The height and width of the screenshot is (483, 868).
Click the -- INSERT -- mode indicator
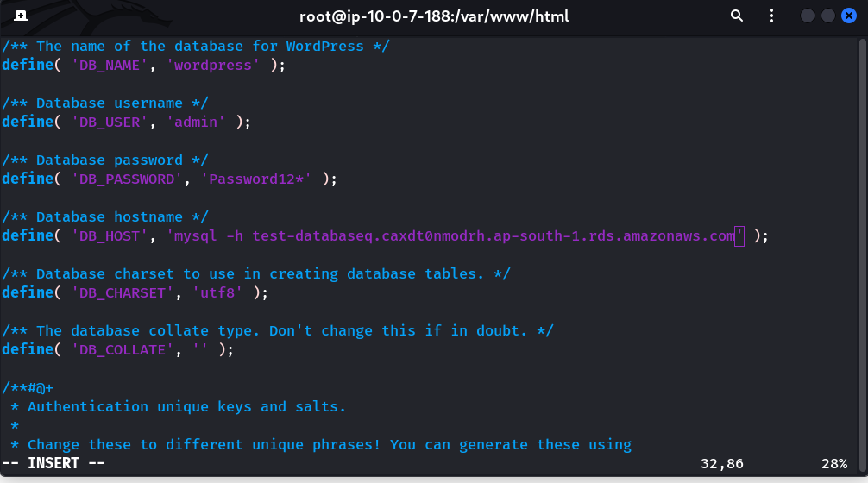point(53,463)
